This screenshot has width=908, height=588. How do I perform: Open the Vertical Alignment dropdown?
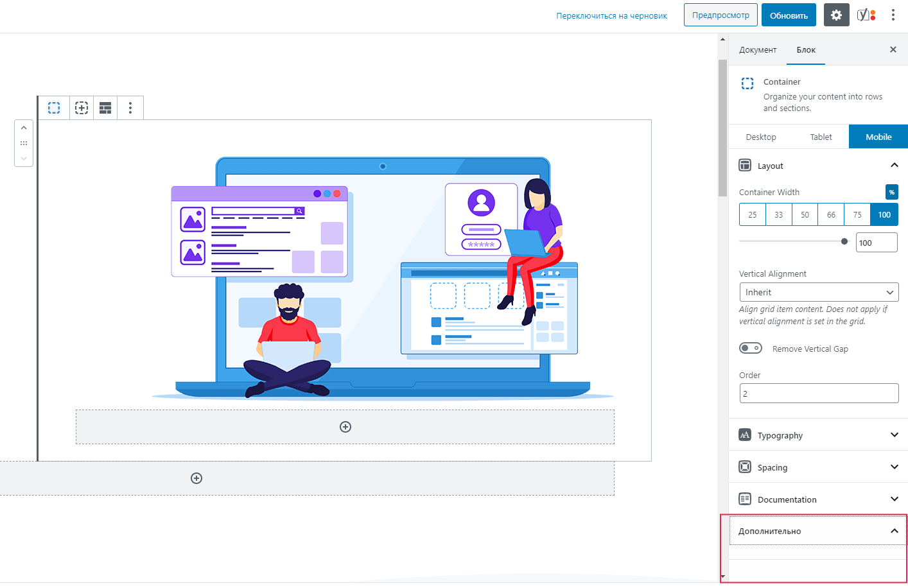click(x=819, y=292)
